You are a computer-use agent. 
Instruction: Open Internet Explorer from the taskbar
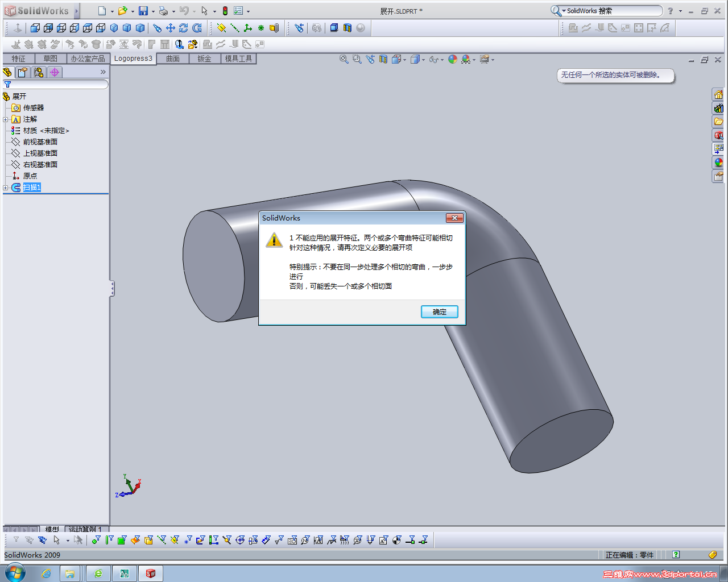point(46,573)
